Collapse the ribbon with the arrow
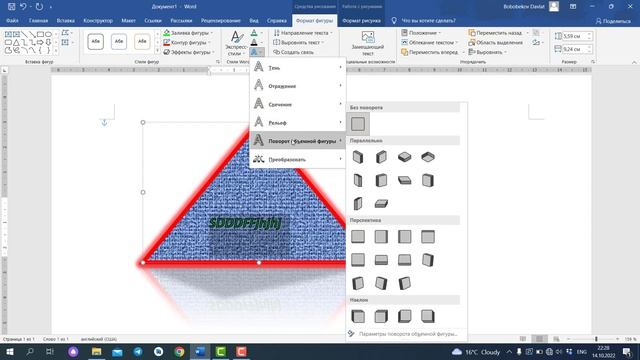Viewport: 640px width, 360px height. (x=634, y=62)
